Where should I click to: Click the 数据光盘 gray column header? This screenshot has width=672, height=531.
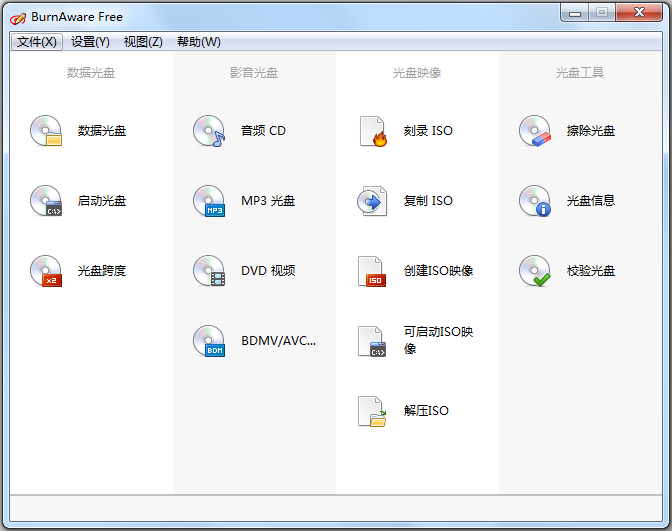pyautogui.click(x=91, y=73)
